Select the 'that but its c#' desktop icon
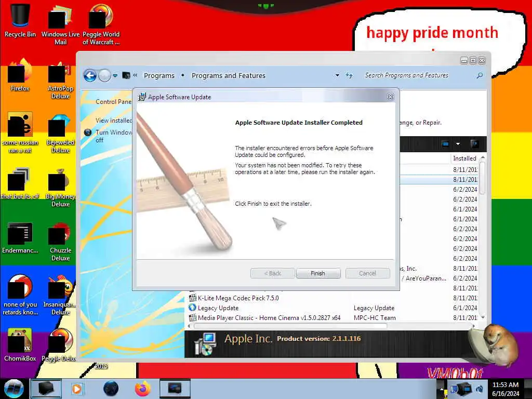Screen dimensions: 532x399 [20, 183]
